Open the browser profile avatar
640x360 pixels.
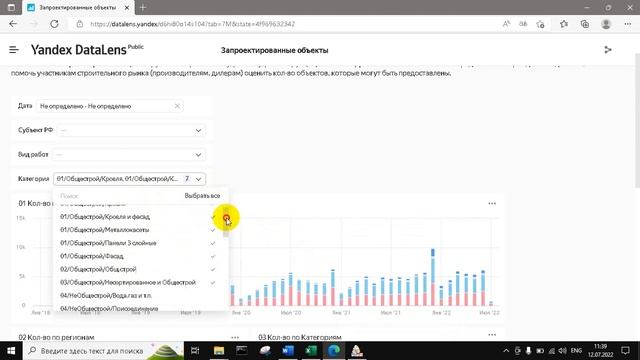click(606, 24)
